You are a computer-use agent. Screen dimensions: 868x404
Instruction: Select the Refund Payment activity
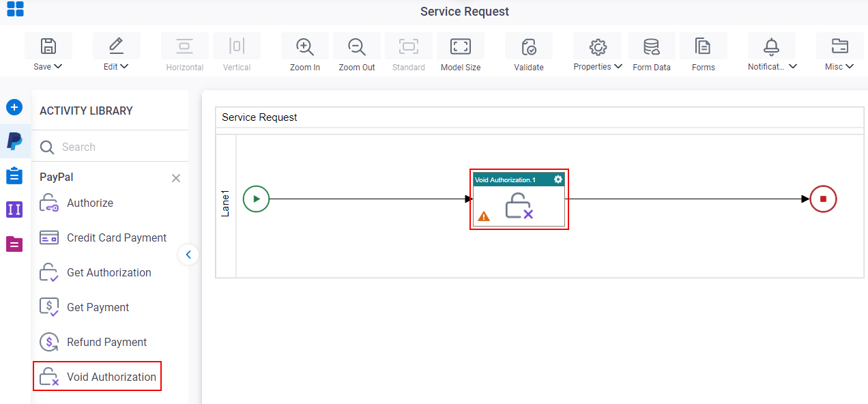(x=93, y=343)
